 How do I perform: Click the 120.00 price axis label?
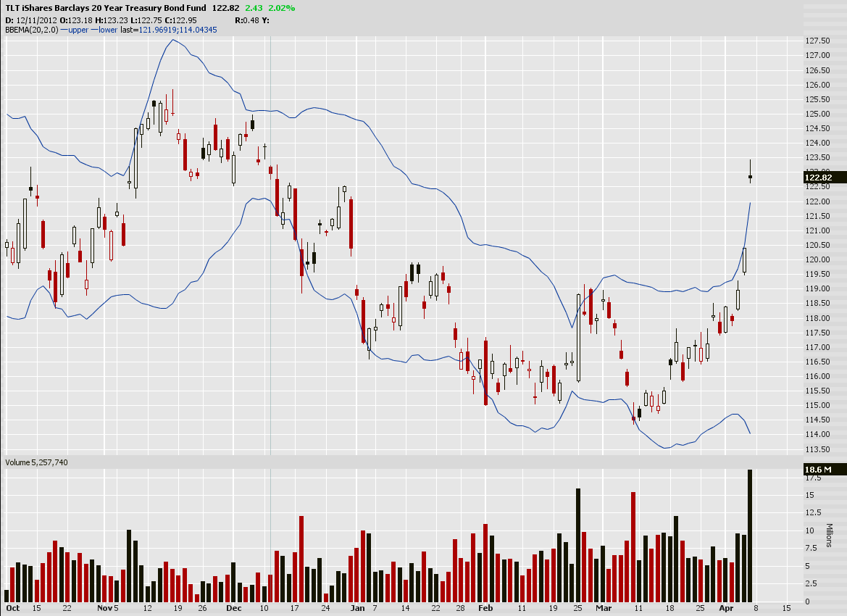coord(817,259)
